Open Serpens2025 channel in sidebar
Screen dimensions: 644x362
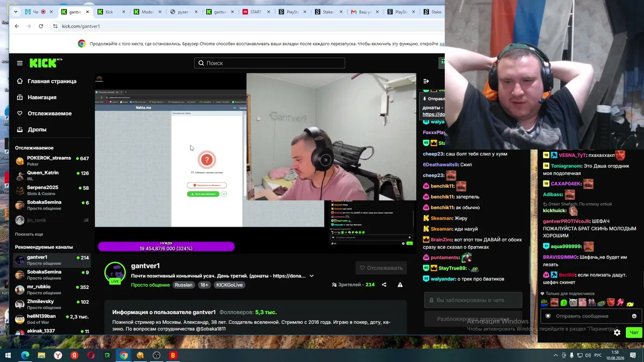click(x=52, y=190)
